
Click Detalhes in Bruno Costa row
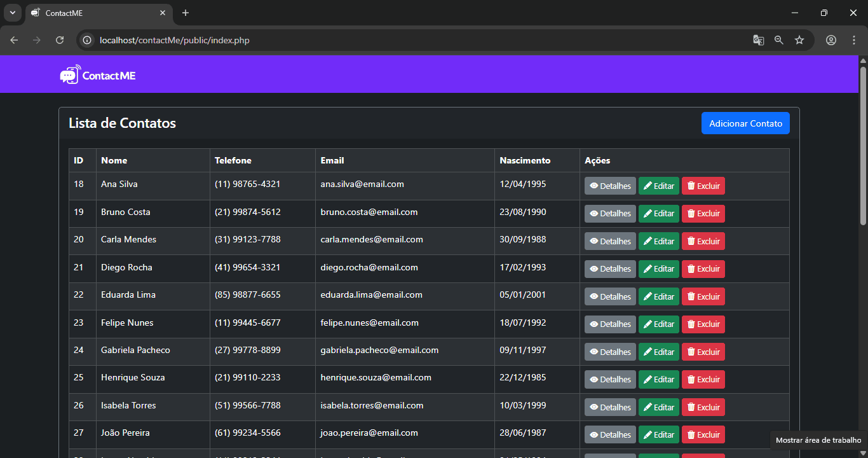(x=610, y=214)
